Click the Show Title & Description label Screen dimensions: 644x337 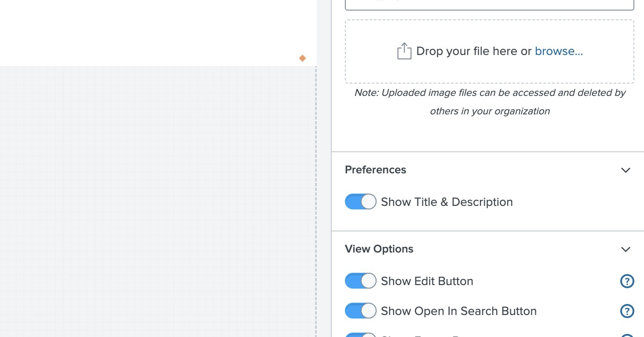click(446, 202)
